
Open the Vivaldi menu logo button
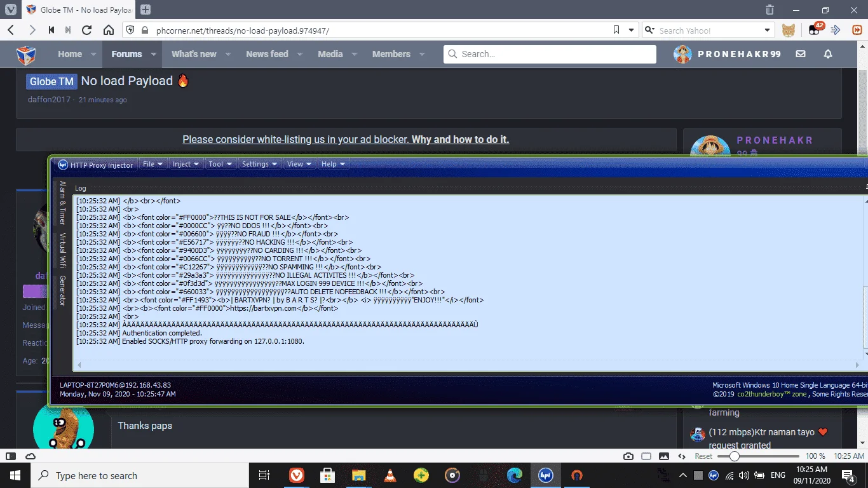point(11,10)
